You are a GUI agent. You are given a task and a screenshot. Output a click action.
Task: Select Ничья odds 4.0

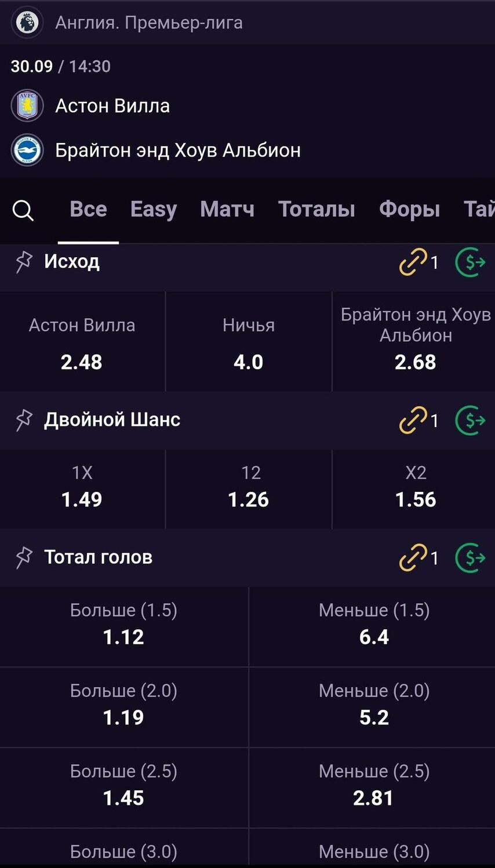pos(249,342)
